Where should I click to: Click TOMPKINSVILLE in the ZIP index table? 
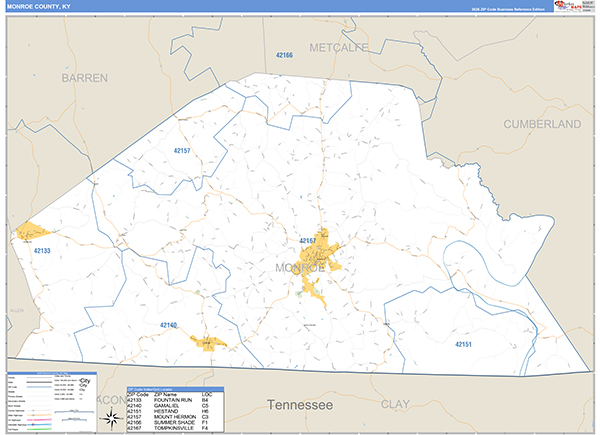pyautogui.click(x=174, y=428)
